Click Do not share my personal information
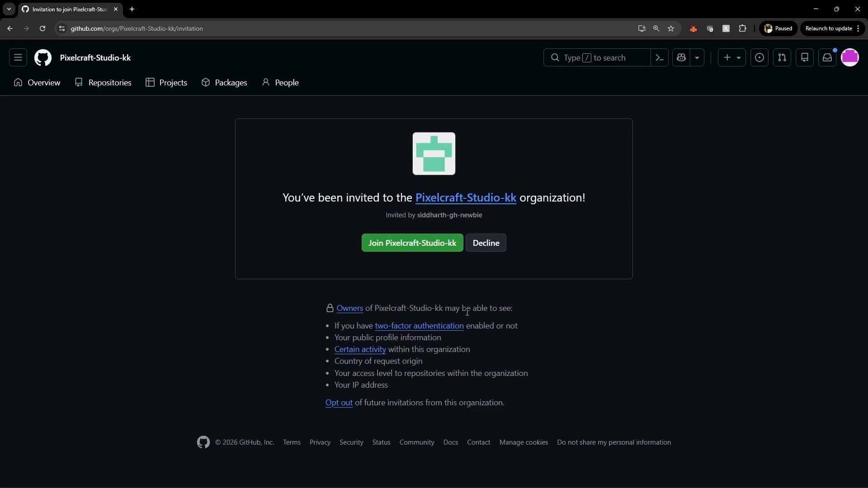868x488 pixels. pos(614,442)
